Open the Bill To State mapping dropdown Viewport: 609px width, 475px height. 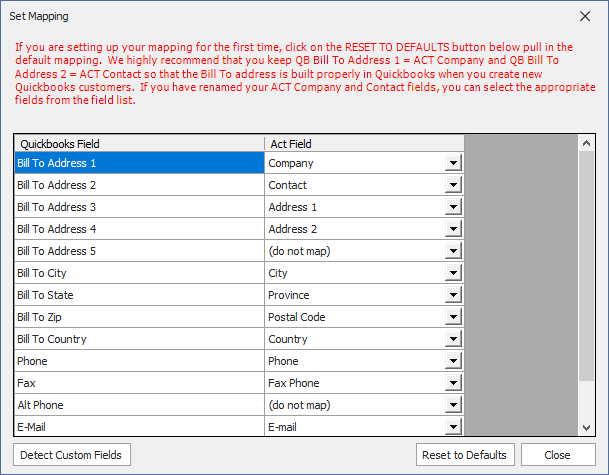pyautogui.click(x=453, y=295)
